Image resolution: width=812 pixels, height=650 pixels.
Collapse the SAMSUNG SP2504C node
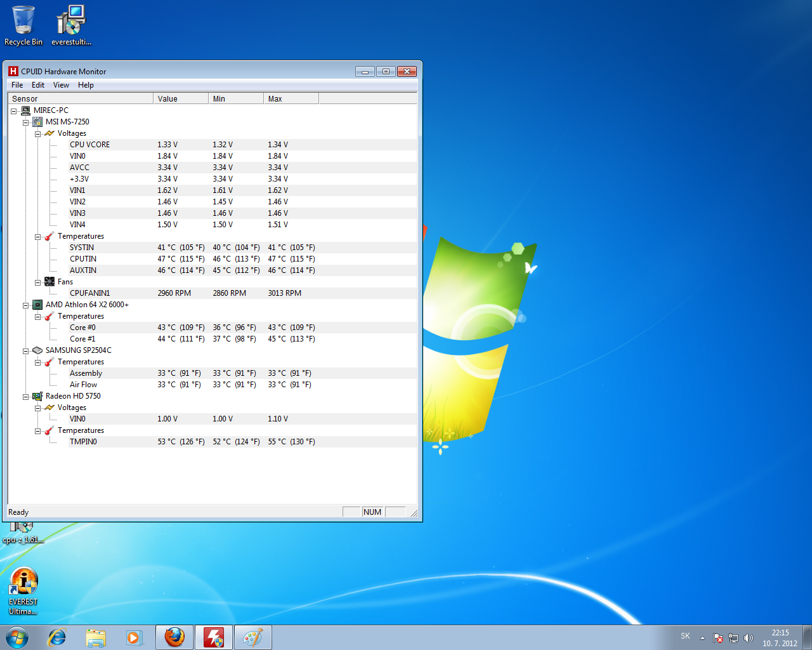[26, 351]
